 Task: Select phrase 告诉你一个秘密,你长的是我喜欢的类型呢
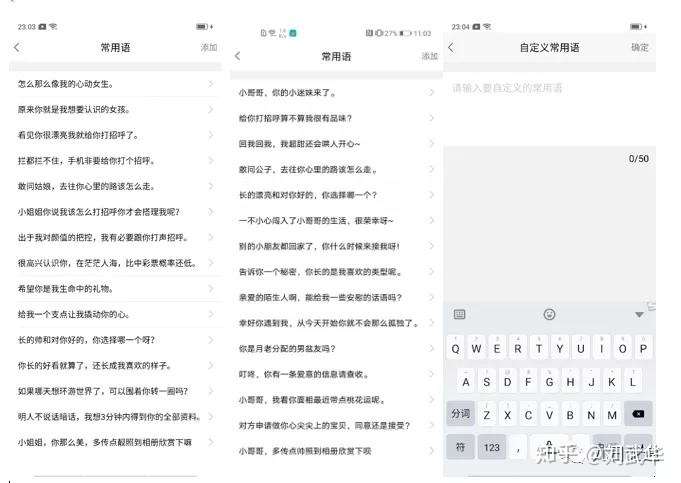point(320,271)
